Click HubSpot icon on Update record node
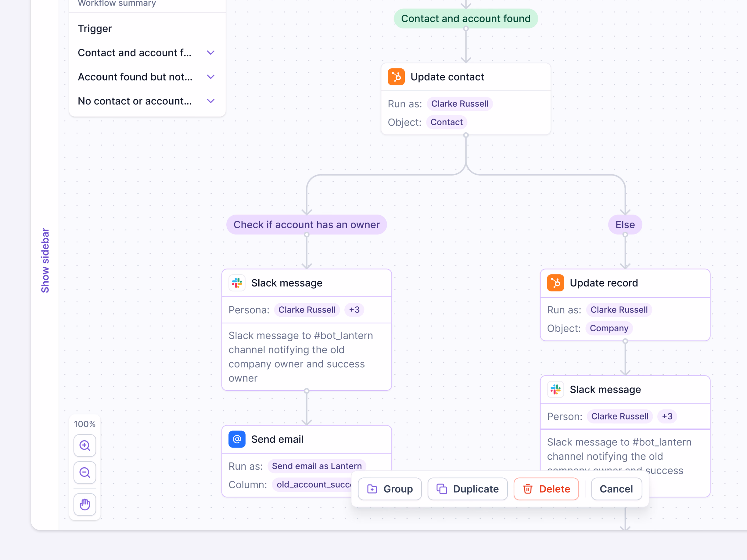The height and width of the screenshot is (560, 747). 555,283
